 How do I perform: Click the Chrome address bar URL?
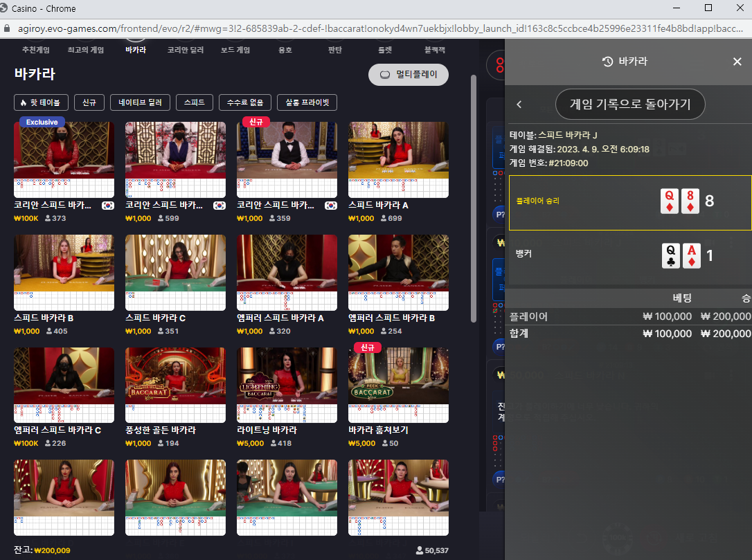click(380, 28)
